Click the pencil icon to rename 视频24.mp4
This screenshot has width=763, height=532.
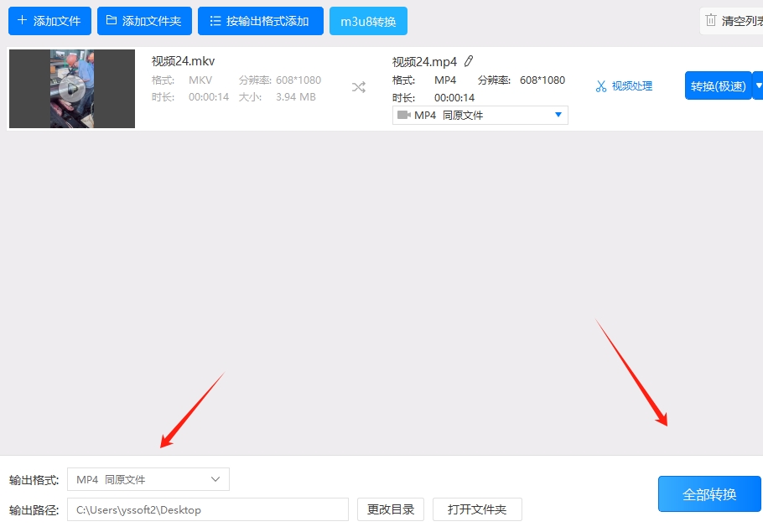point(469,61)
